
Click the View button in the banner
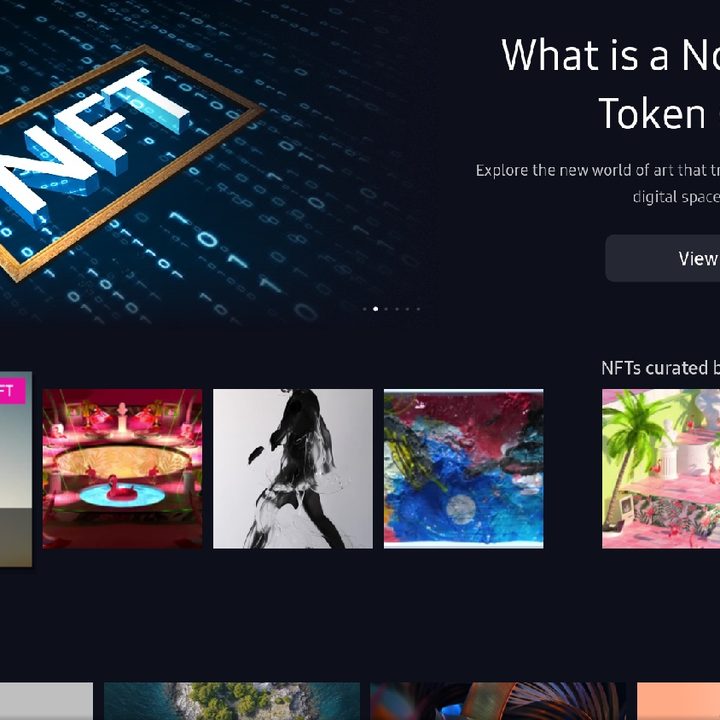tap(663, 258)
